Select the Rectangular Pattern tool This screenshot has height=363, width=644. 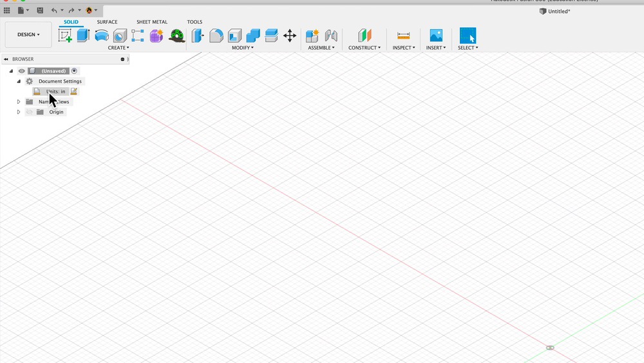tap(138, 35)
